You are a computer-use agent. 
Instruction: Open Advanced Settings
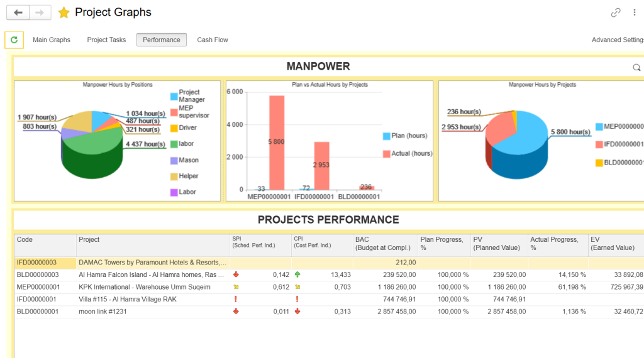(x=618, y=40)
